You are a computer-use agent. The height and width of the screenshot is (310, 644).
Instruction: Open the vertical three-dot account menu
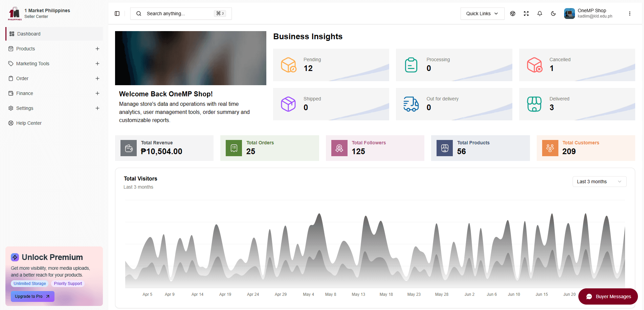click(x=630, y=14)
